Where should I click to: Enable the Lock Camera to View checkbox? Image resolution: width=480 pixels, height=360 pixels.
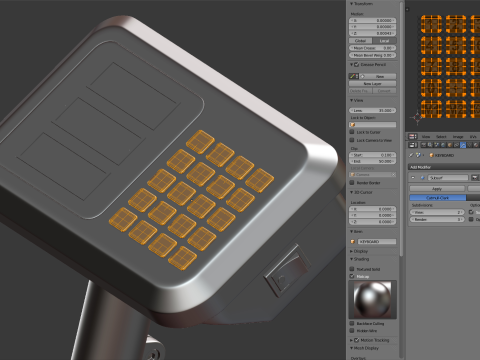pyautogui.click(x=352, y=140)
